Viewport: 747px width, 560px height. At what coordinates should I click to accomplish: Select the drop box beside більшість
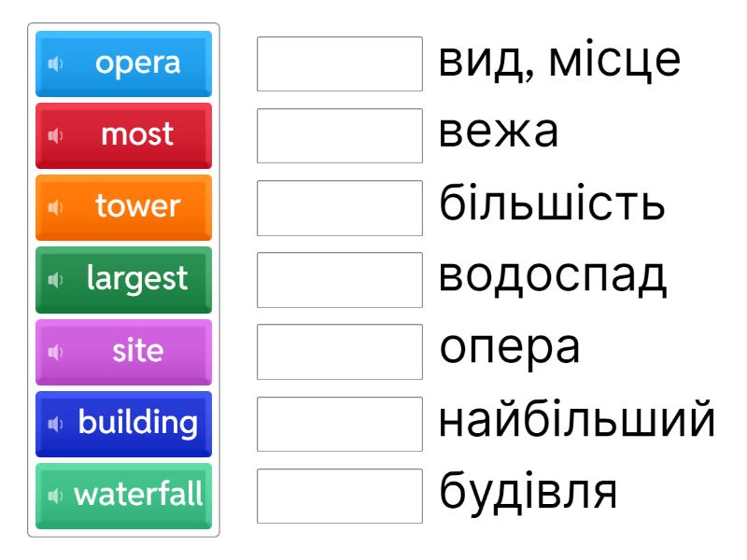pyautogui.click(x=340, y=207)
